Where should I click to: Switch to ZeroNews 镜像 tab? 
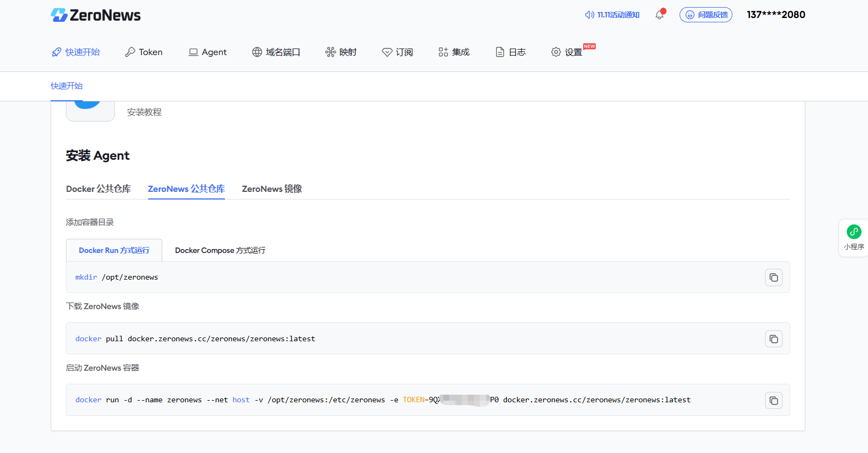272,189
